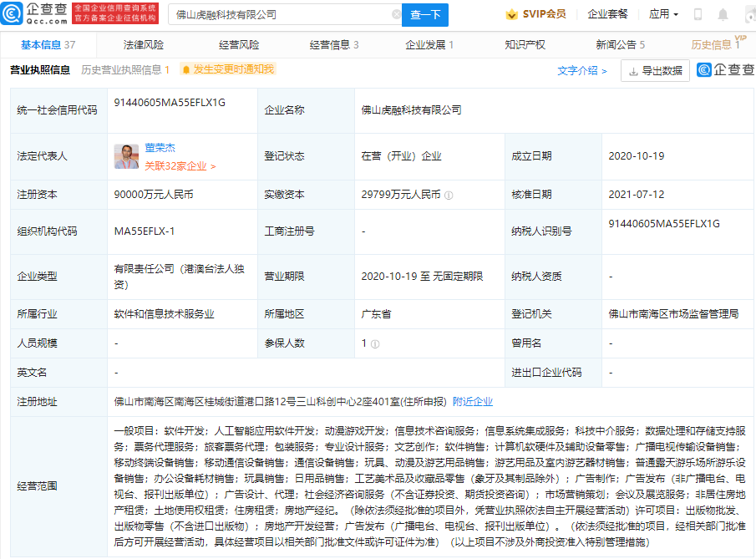Switch to the 知识产权 tab
Image resolution: width=756 pixels, height=559 pixels.
525,45
